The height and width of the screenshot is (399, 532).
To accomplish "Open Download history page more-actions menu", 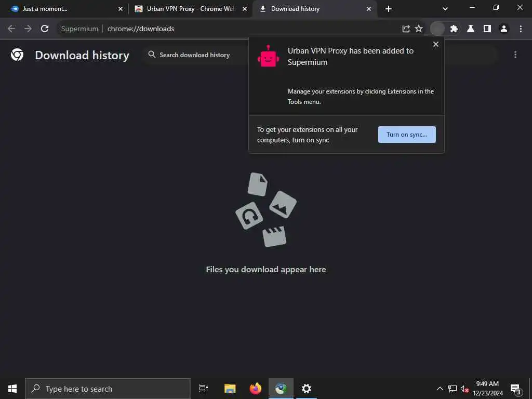I will click(515, 55).
